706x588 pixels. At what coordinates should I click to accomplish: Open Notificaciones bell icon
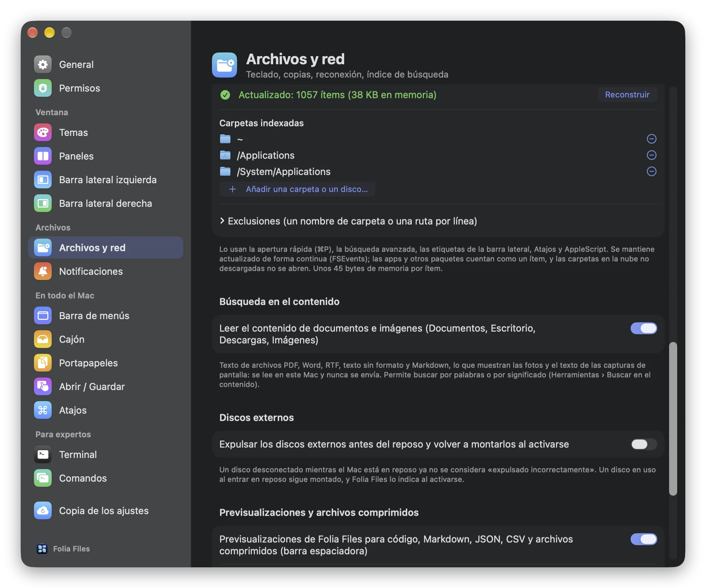point(43,271)
